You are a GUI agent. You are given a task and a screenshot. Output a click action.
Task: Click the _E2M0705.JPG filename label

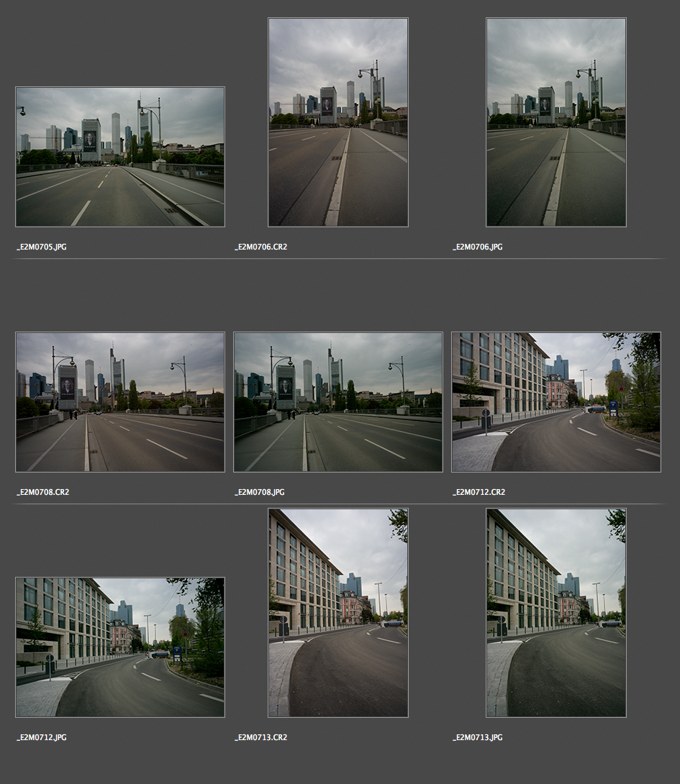42,247
